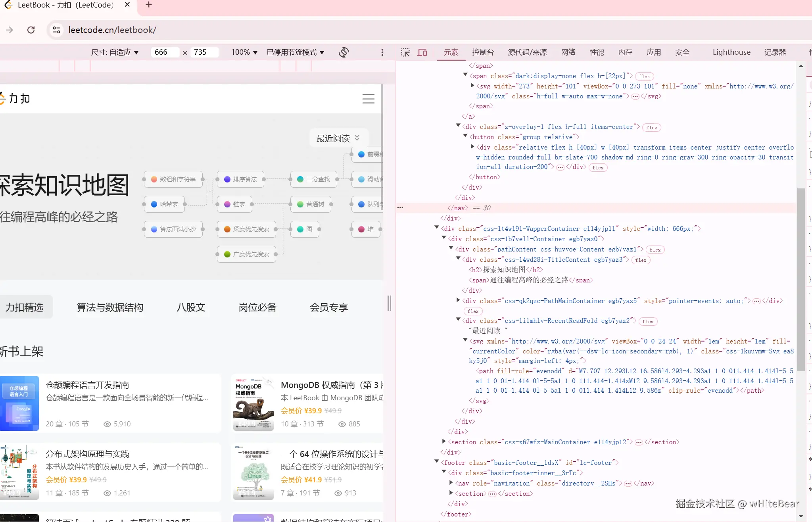Click the site info icon in address bar

coord(56,30)
